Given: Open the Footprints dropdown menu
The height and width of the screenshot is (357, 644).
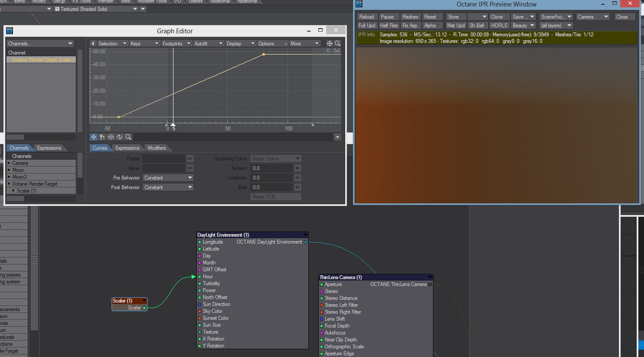Looking at the screenshot, I should click(x=176, y=43).
